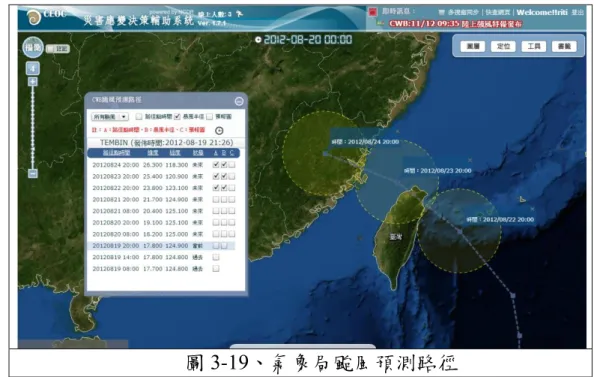
Task: Uncheck the 暴風半徑 storm radius checkbox
Action: pos(177,116)
